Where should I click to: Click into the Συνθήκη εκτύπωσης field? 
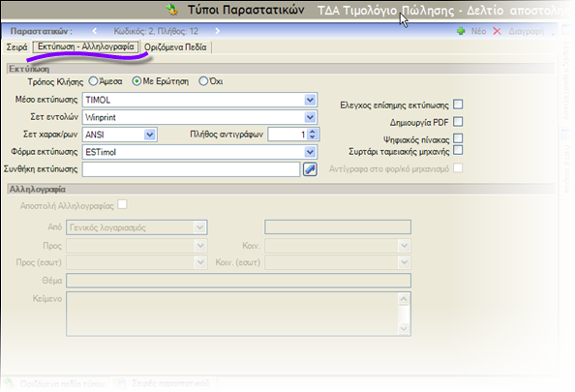click(191, 169)
